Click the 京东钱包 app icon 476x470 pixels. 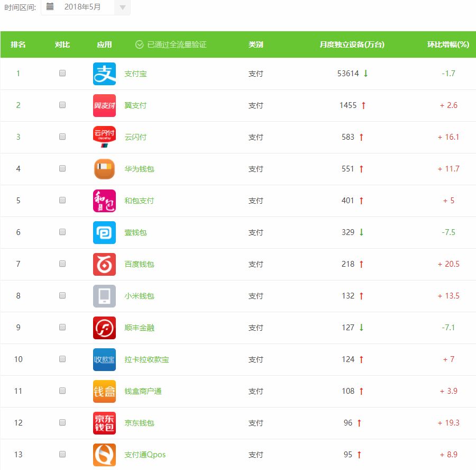point(104,423)
